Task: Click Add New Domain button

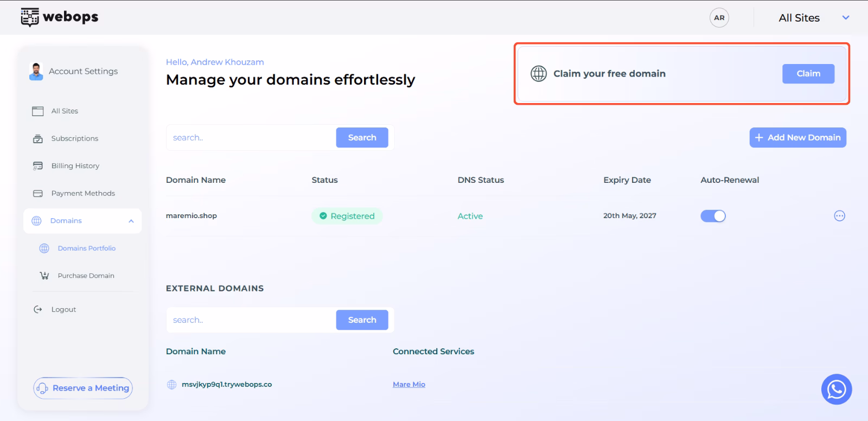Action: point(797,138)
